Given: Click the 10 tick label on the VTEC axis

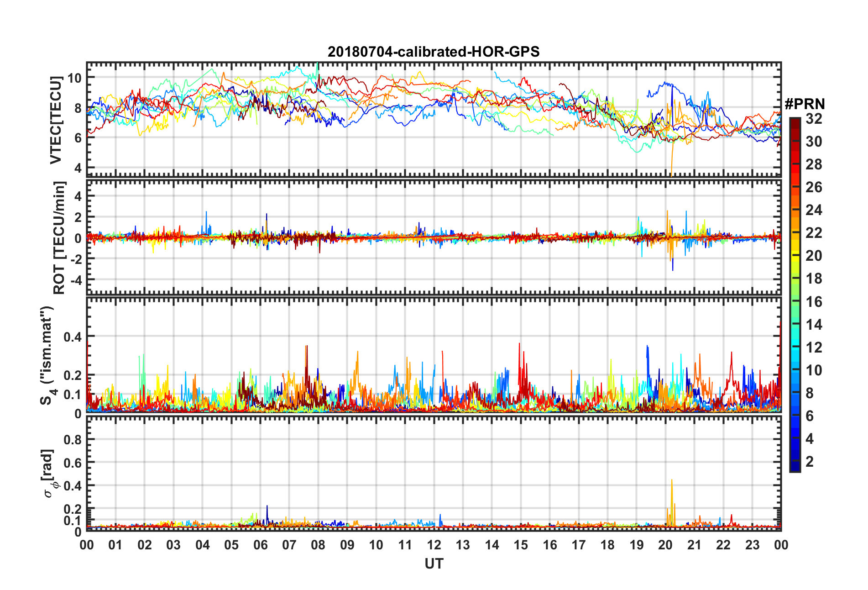Looking at the screenshot, I should pyautogui.click(x=75, y=78).
